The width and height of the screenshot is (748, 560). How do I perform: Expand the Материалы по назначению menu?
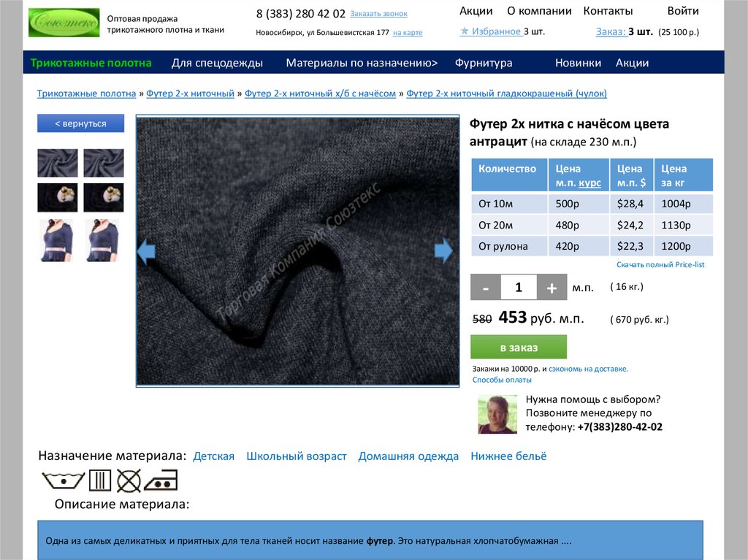(x=362, y=63)
